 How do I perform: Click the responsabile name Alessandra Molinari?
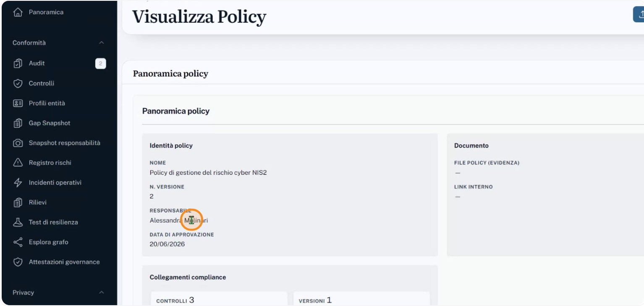[x=179, y=220]
